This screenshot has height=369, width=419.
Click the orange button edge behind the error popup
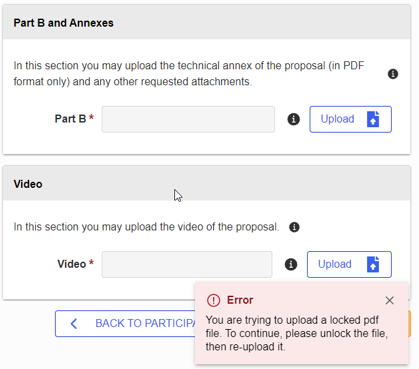pos(409,323)
